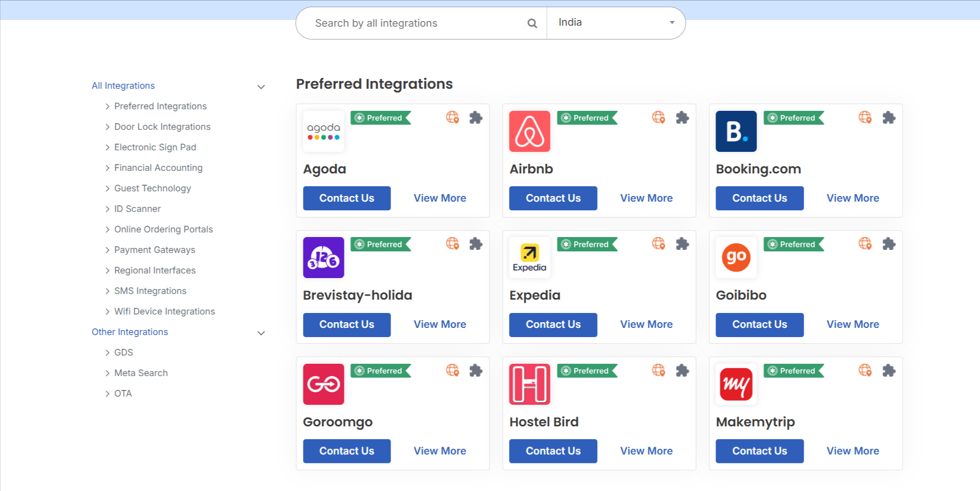Click the puzzle piece icon on Agoda card
Viewport: 980px width, 491px height.
tap(476, 117)
